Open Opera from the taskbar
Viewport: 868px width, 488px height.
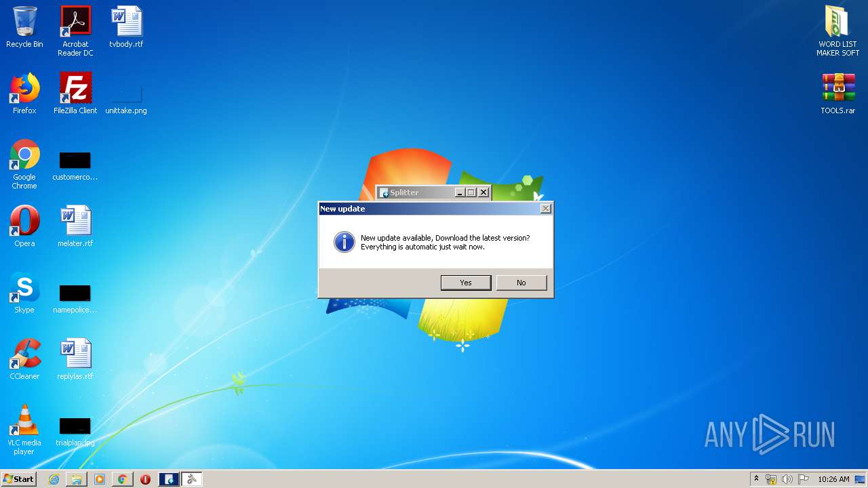point(145,479)
